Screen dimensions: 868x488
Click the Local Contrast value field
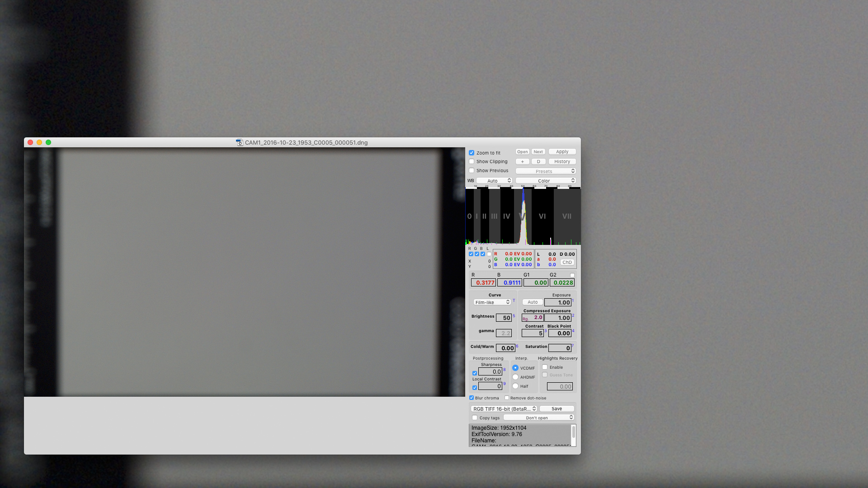click(491, 386)
